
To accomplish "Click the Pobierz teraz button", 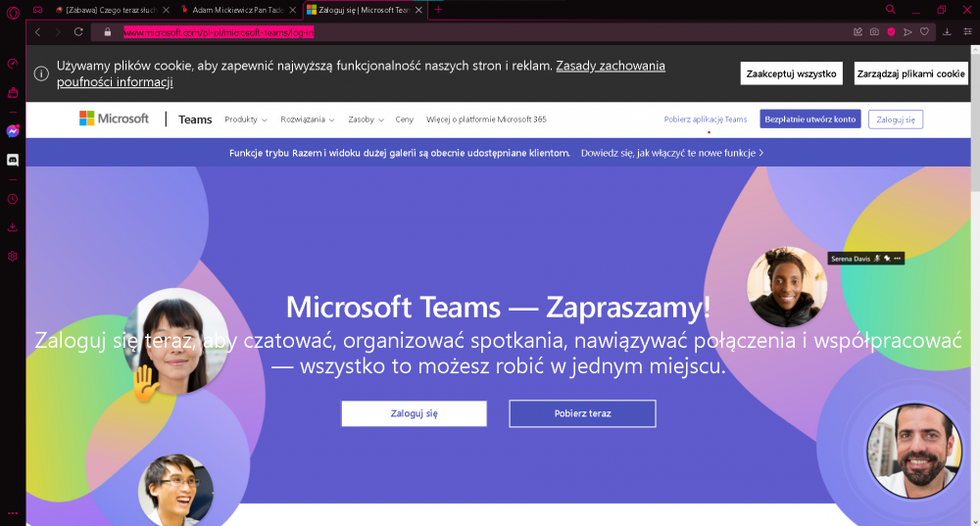I will click(582, 413).
